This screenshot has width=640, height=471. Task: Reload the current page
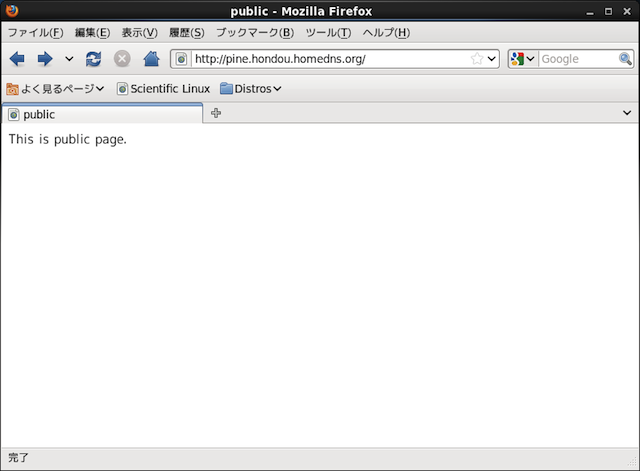click(x=93, y=59)
